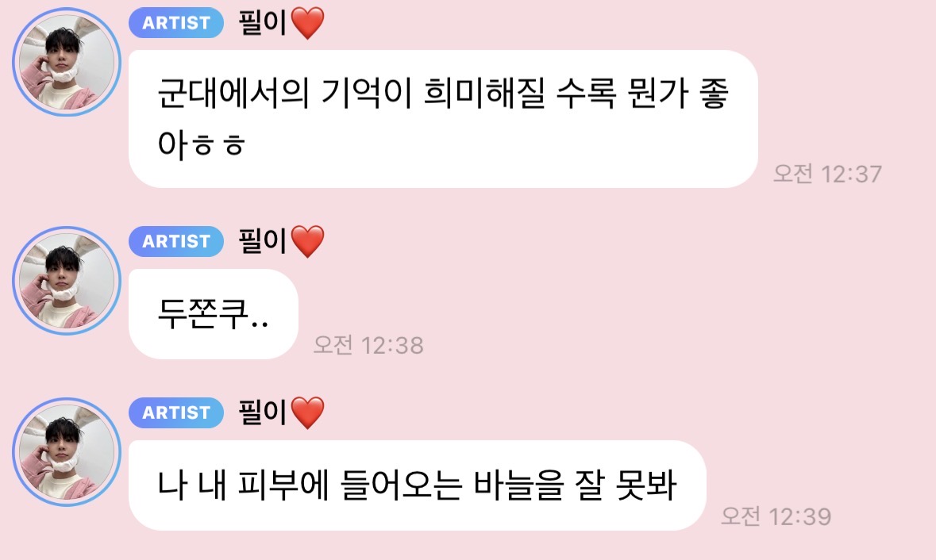The height and width of the screenshot is (560, 936).
Task: Select the message bubble starting 군대에서의 기억이
Action: 443,119
